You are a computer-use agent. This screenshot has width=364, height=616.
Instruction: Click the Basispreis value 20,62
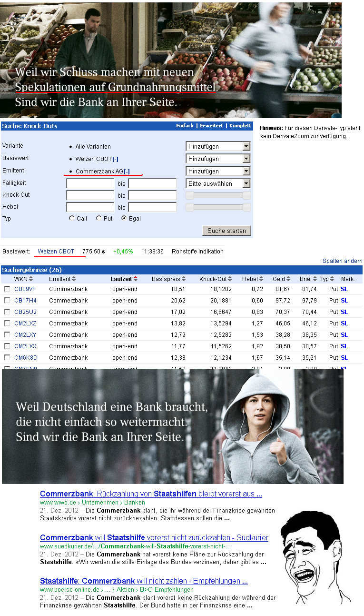point(178,301)
